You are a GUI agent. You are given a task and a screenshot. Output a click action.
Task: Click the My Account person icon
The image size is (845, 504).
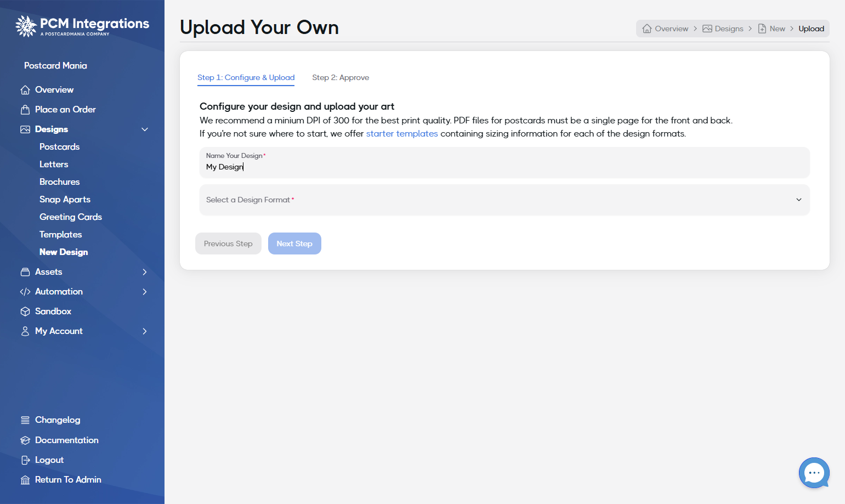(25, 331)
